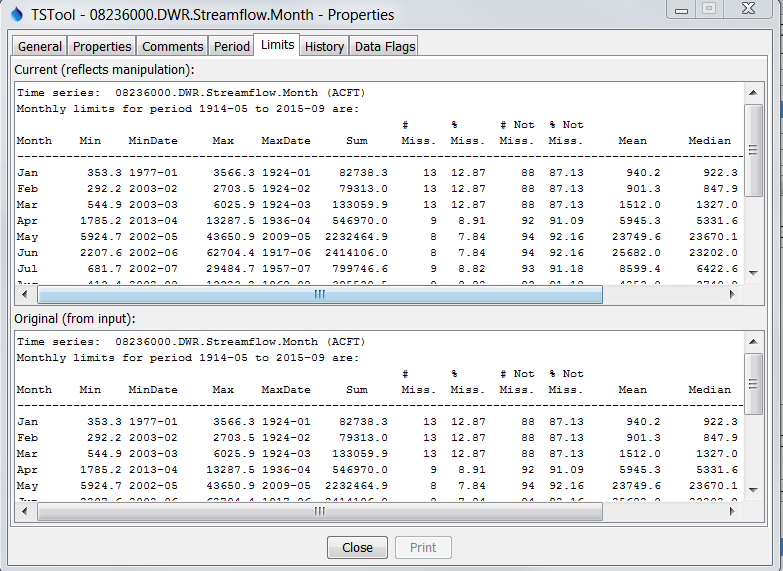Click the Jun mean value 25682.0 in Current panel
Image resolution: width=783 pixels, height=571 pixels.
click(636, 253)
